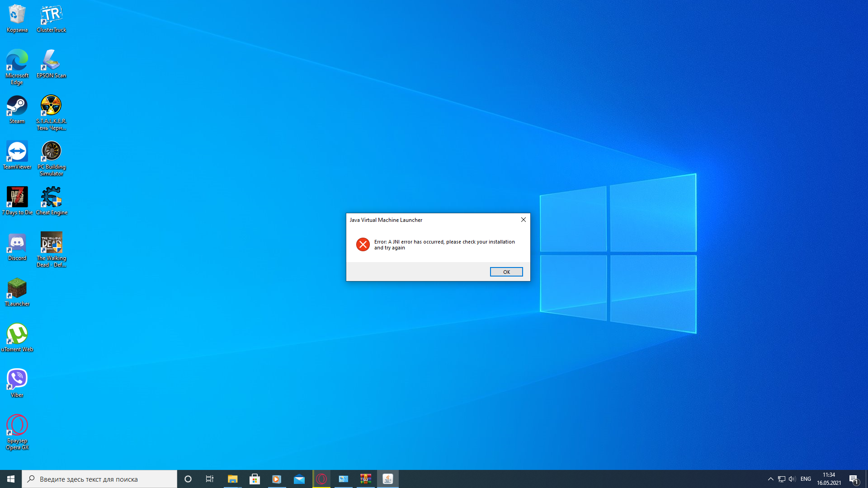Open the ENG language switcher

pos(806,479)
